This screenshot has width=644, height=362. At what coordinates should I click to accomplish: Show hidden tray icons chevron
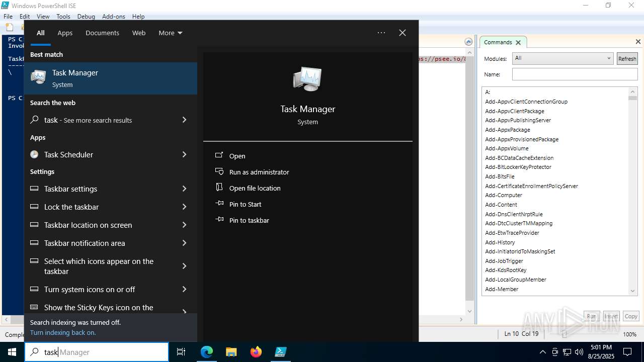[x=542, y=352]
